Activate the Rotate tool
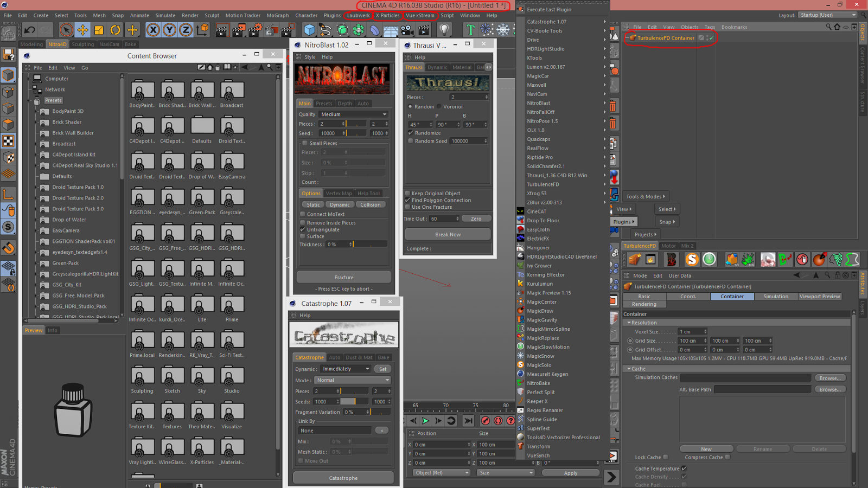 coord(116,30)
